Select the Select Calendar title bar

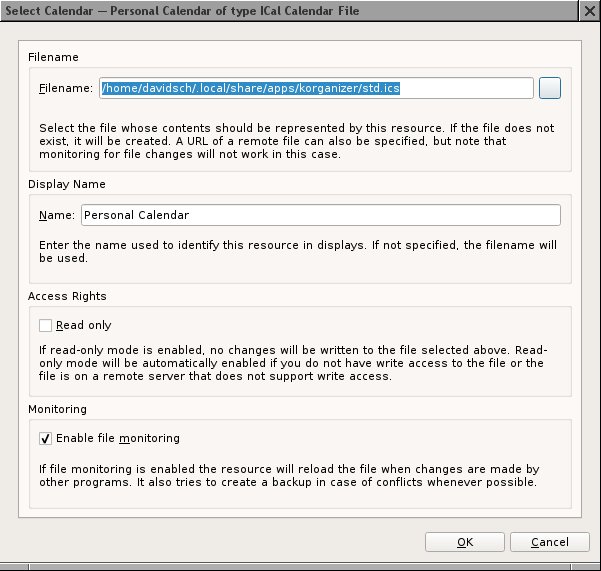[x=289, y=11]
